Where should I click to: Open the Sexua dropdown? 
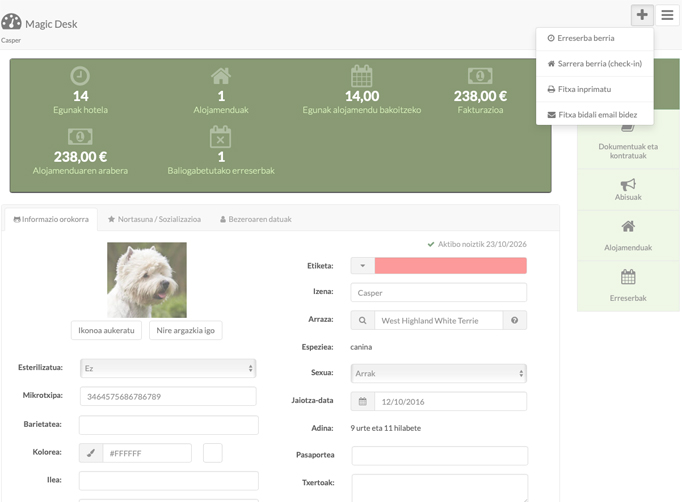(x=438, y=373)
